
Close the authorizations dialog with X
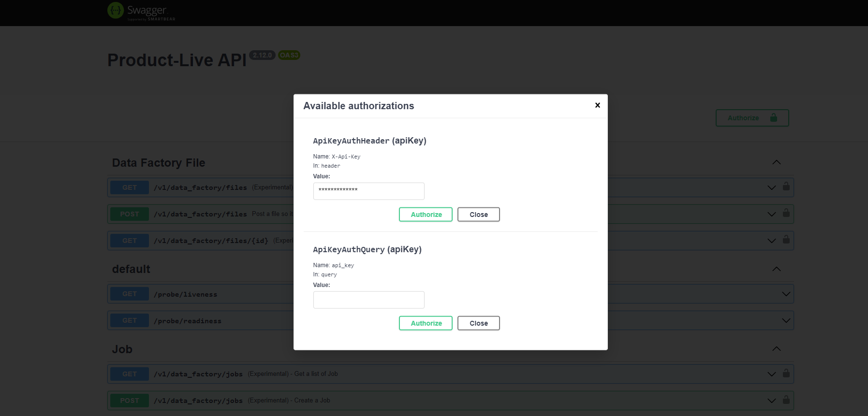[597, 105]
